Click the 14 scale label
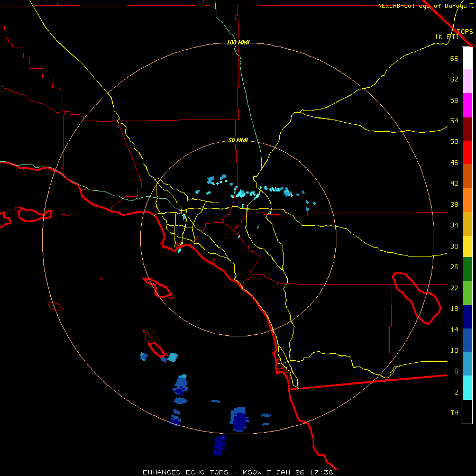The image size is (476, 476). coord(454,329)
